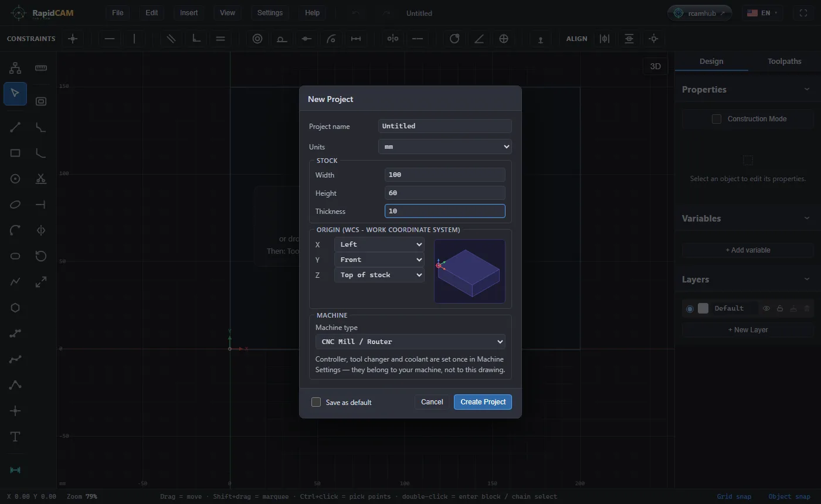Image resolution: width=821 pixels, height=504 pixels.
Task: Click the Create Project button
Action: 483,402
